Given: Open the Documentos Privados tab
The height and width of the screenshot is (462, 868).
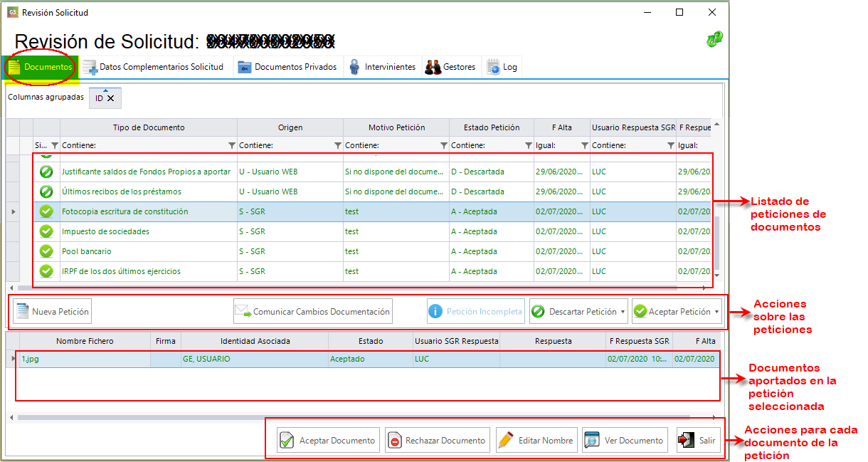Looking at the screenshot, I should coord(287,67).
